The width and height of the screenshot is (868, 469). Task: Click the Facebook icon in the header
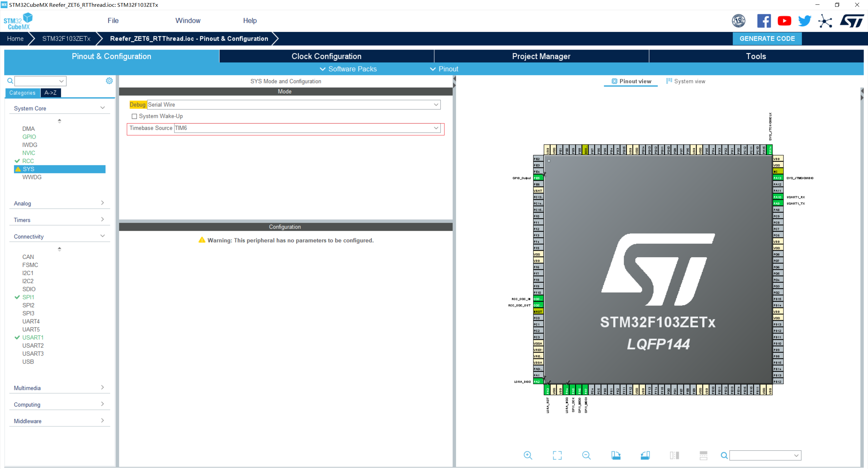[x=764, y=21]
